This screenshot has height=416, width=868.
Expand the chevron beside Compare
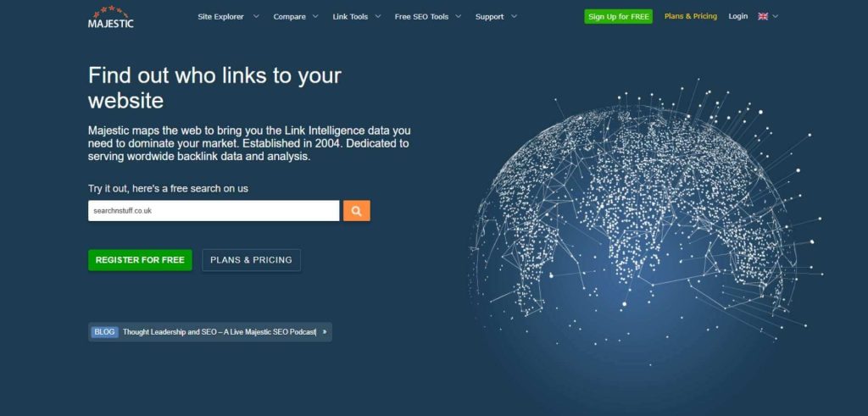(x=315, y=16)
